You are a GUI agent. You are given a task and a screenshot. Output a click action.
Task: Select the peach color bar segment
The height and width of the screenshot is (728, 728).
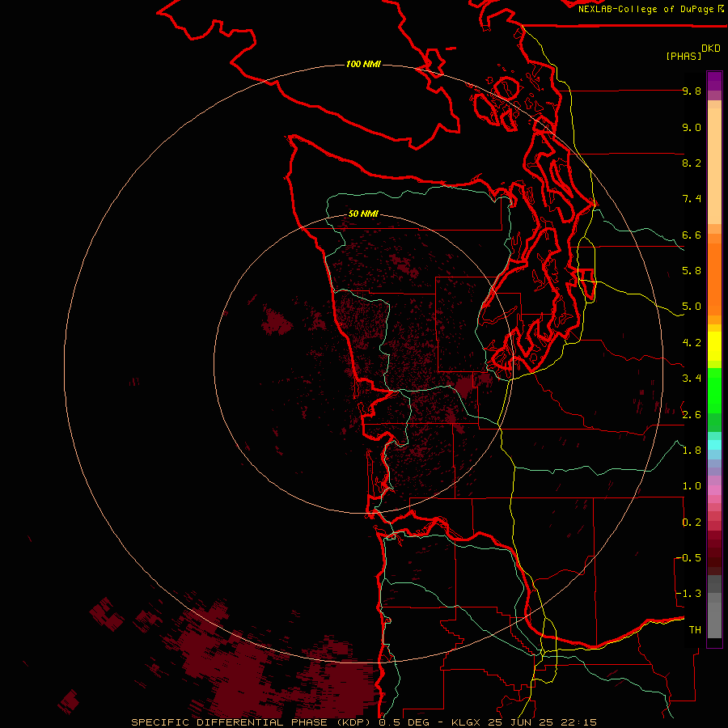(714, 165)
